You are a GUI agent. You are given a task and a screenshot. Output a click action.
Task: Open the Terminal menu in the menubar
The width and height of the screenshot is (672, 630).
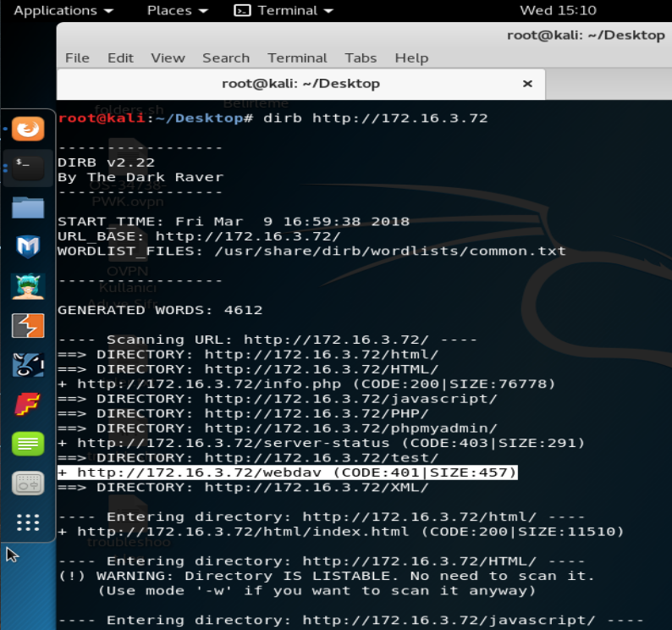(x=297, y=58)
